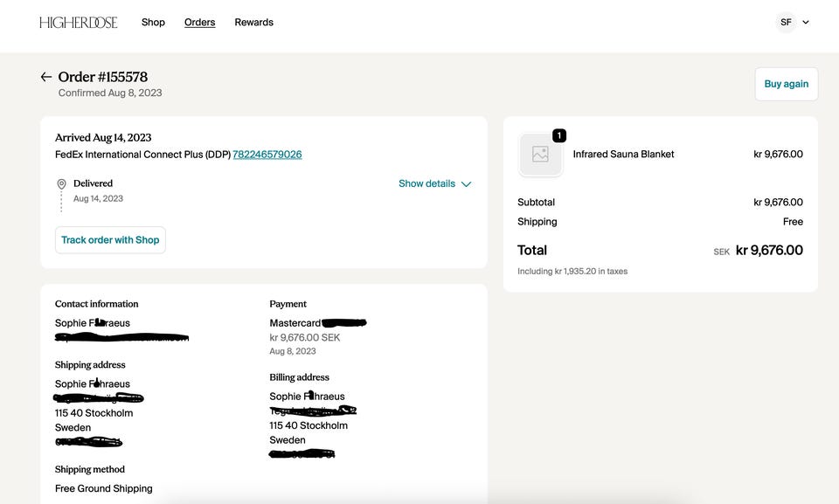Expand delivery details with the chevron arrow
839x504 pixels.
point(466,184)
